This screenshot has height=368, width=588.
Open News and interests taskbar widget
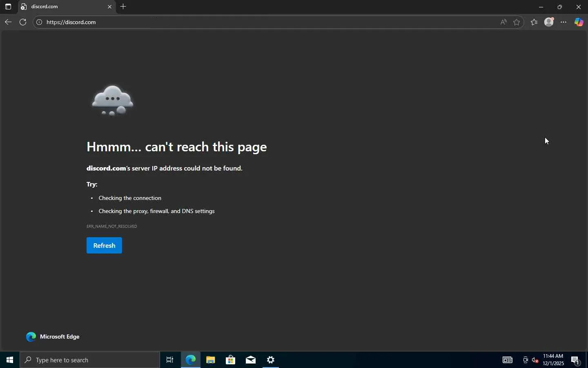pyautogui.click(x=508, y=360)
